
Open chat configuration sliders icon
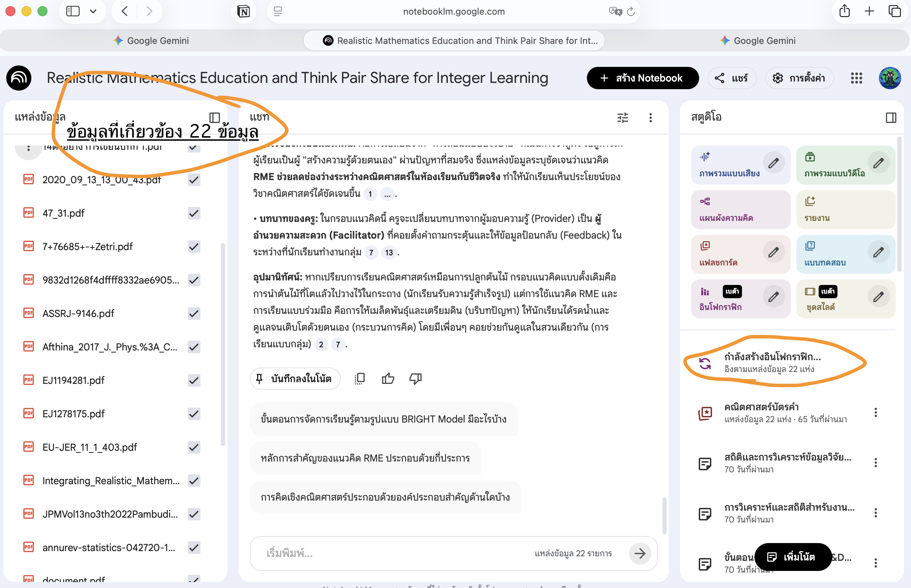tap(623, 118)
